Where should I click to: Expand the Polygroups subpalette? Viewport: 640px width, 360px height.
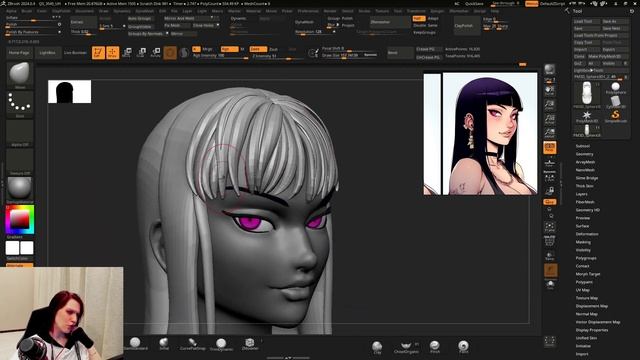click(586, 258)
